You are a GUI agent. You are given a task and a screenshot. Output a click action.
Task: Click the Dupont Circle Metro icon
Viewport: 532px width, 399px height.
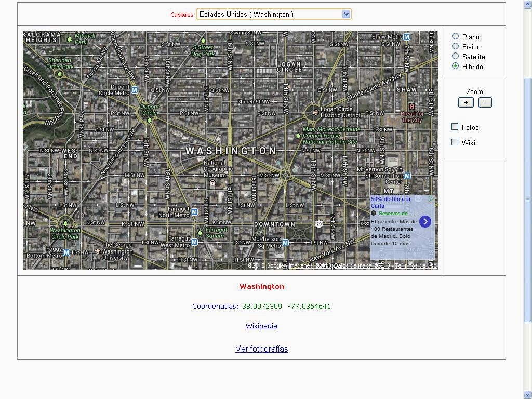pos(135,90)
